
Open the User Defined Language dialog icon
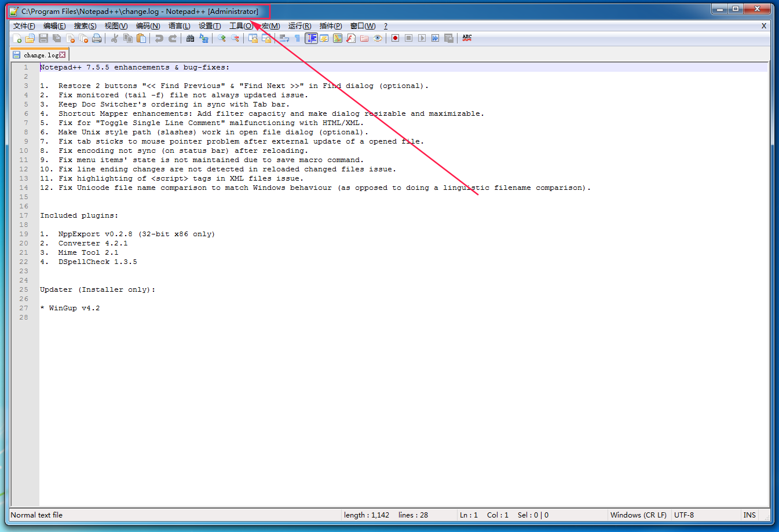(x=324, y=38)
